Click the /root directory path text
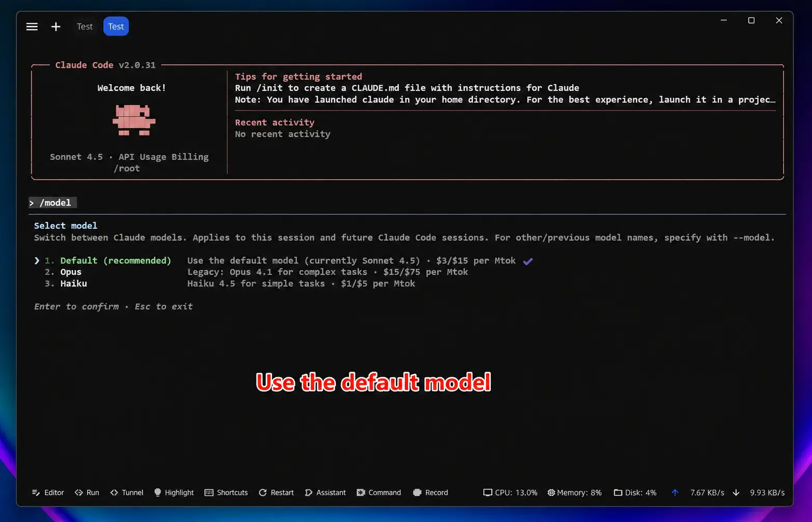The width and height of the screenshot is (812, 522). [127, 168]
